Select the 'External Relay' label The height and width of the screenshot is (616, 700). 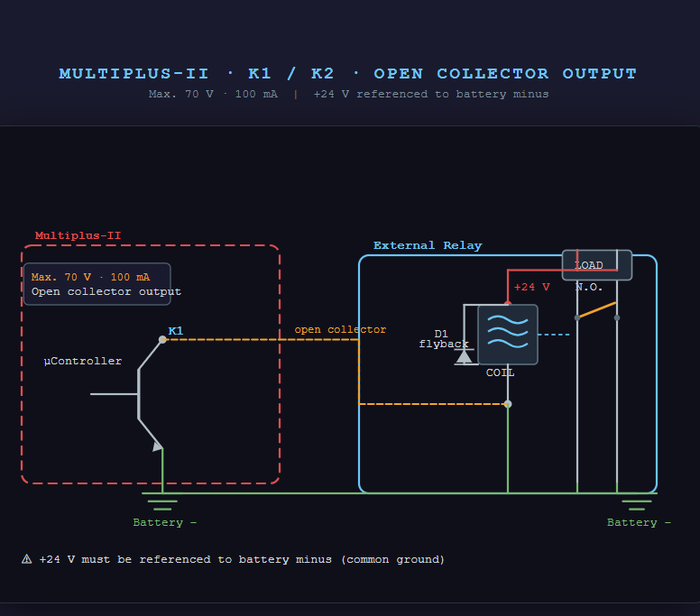tap(428, 245)
